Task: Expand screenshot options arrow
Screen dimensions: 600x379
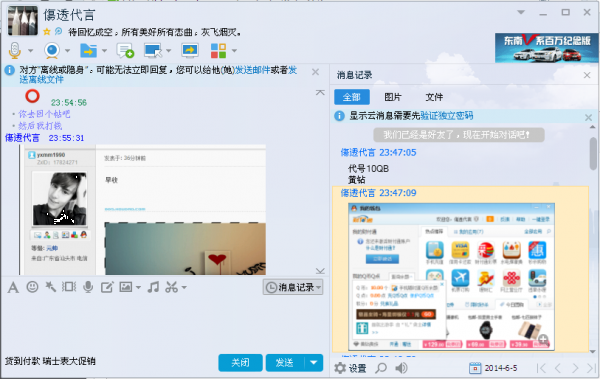Action: coord(184,287)
